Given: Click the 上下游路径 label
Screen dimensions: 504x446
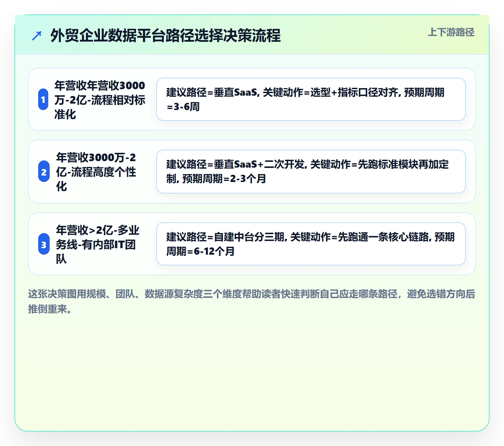Looking at the screenshot, I should click(x=451, y=32).
